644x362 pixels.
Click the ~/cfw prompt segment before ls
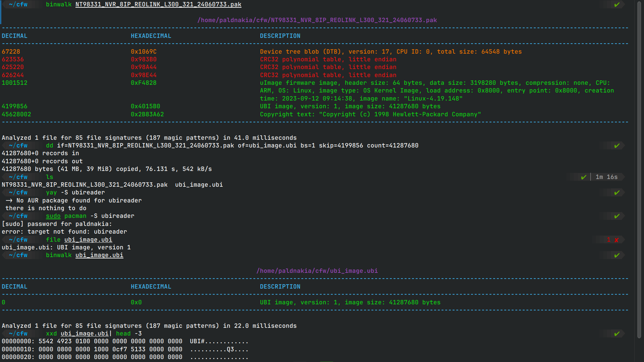pos(18,177)
